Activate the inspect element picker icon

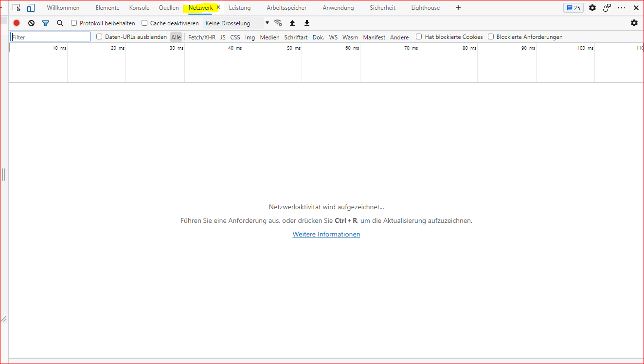(x=17, y=8)
